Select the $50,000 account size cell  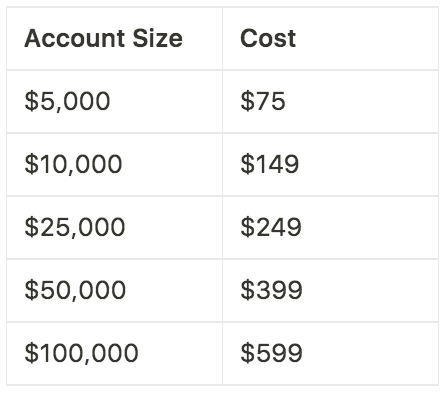[x=114, y=291]
